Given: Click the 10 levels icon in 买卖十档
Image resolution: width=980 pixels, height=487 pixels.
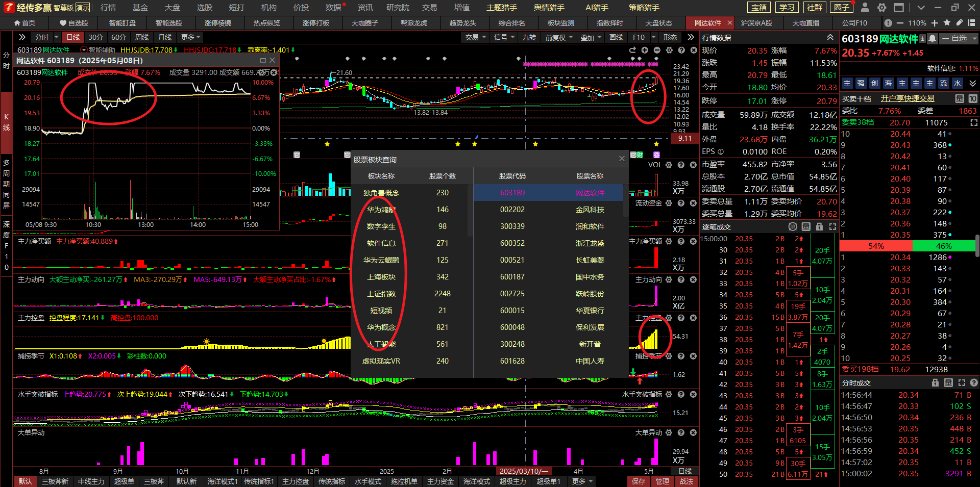Looking at the screenshot, I should pyautogui.click(x=973, y=98).
